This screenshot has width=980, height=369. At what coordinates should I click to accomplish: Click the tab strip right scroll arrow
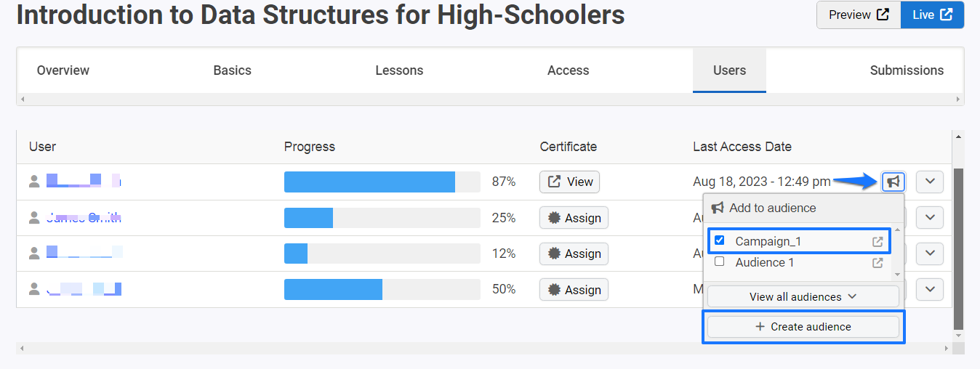coord(958,100)
